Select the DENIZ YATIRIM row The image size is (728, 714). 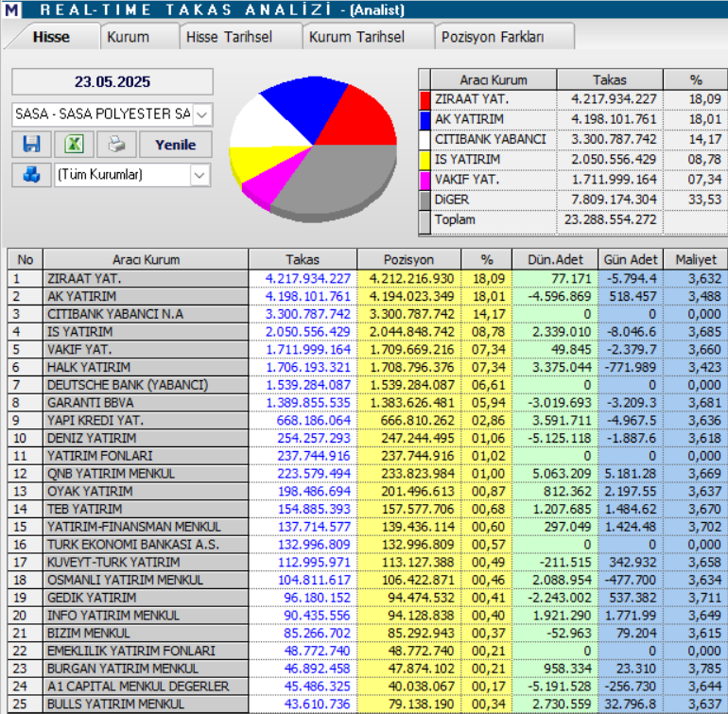(x=367, y=438)
